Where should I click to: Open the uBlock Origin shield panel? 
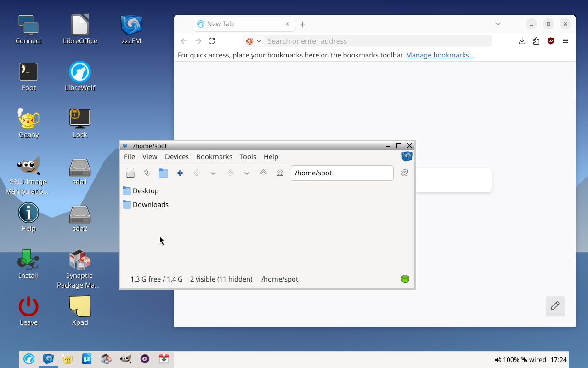point(550,41)
